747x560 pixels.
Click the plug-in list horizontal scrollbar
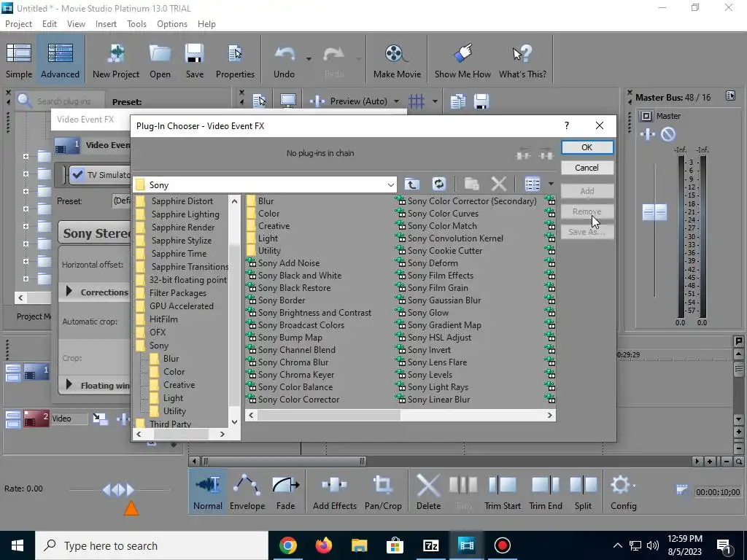pyautogui.click(x=329, y=415)
